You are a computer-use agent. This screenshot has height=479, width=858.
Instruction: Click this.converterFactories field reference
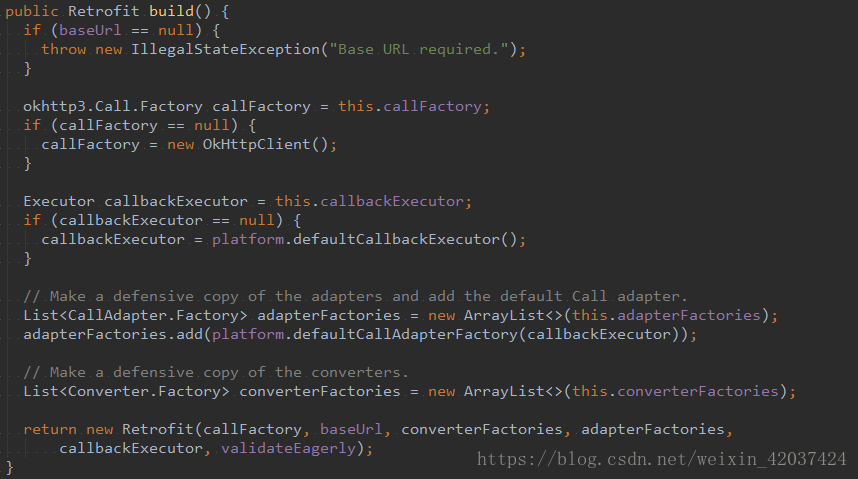(675, 391)
